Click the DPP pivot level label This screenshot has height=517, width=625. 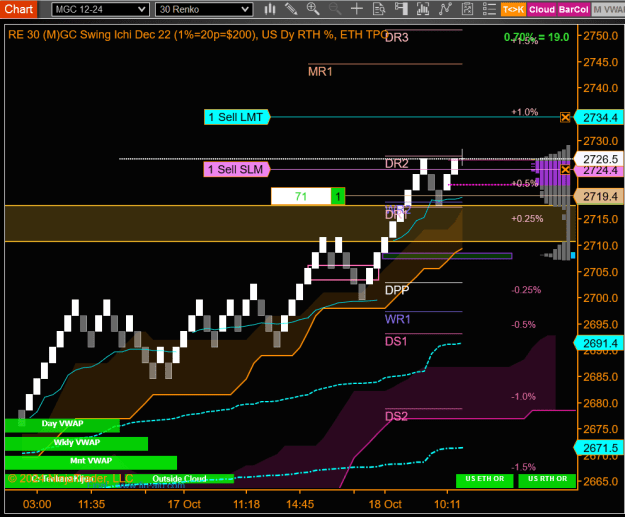[x=397, y=290]
